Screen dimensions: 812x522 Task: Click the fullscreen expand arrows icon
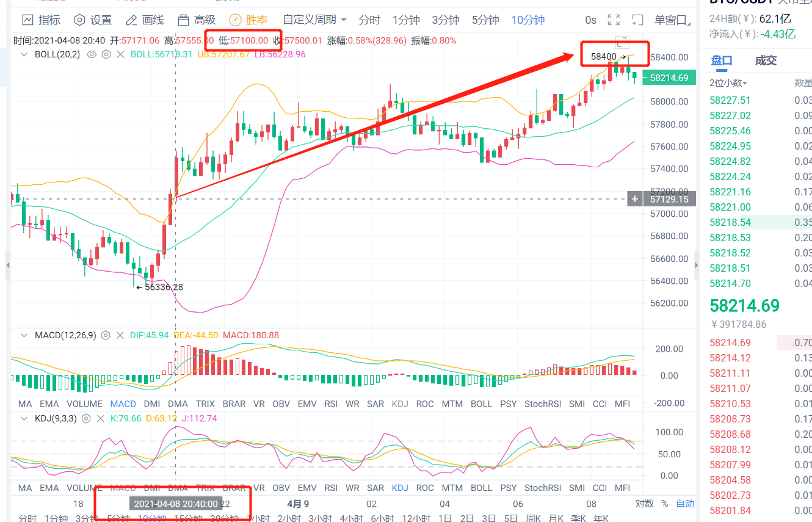click(x=614, y=20)
